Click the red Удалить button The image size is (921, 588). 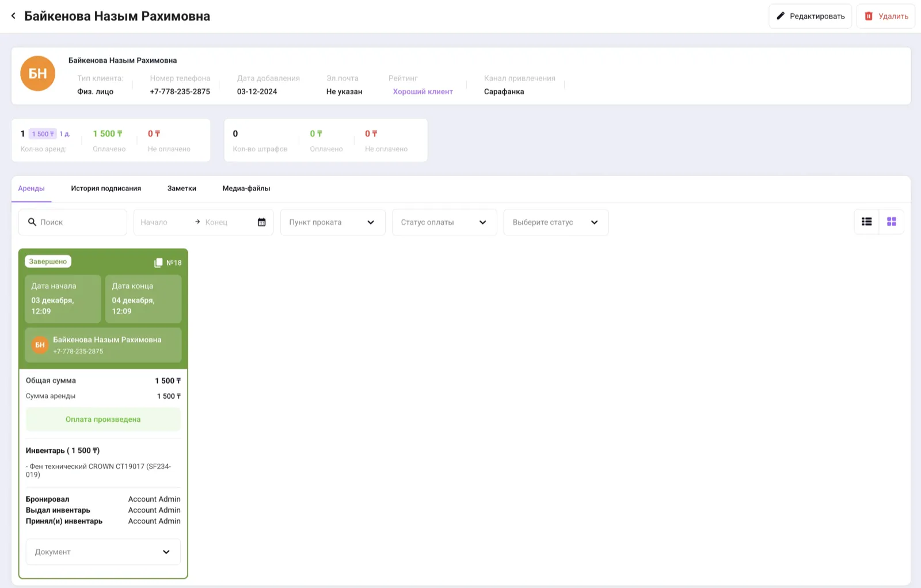(885, 16)
